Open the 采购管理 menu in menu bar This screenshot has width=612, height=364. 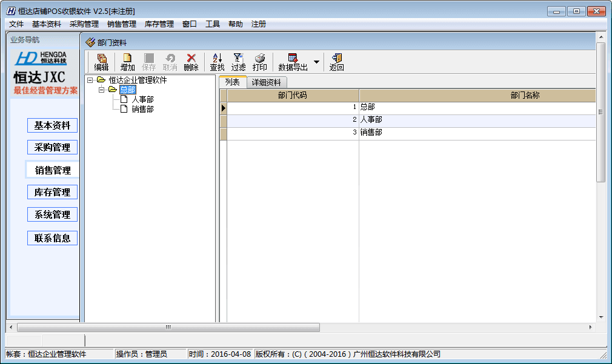click(x=84, y=24)
